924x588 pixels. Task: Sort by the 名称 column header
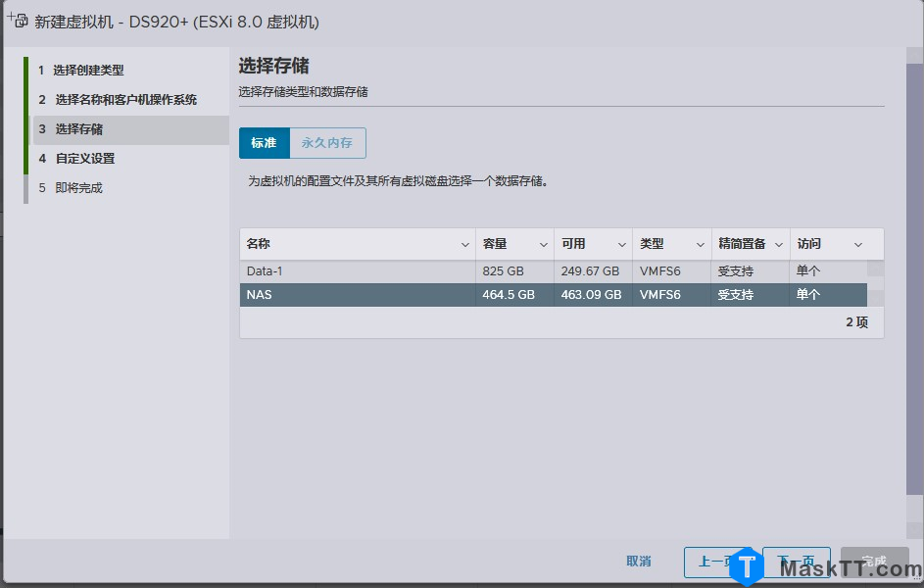258,244
